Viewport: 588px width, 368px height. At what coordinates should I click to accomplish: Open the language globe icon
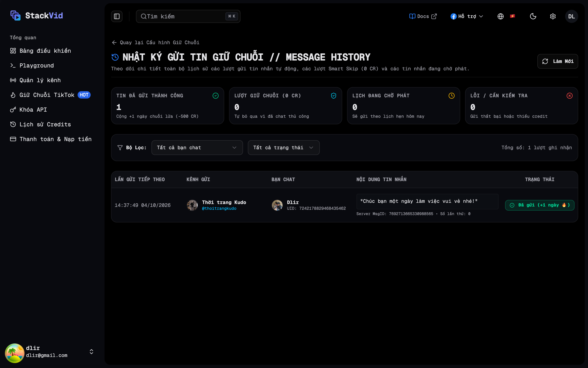click(501, 16)
